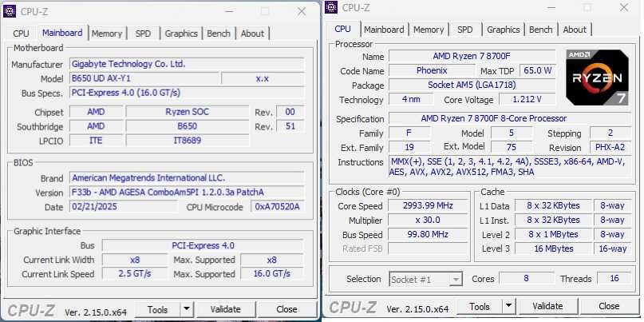Click the chipset value Ryzen SOC
Viewport: 644px width, 322px height.
(188, 112)
